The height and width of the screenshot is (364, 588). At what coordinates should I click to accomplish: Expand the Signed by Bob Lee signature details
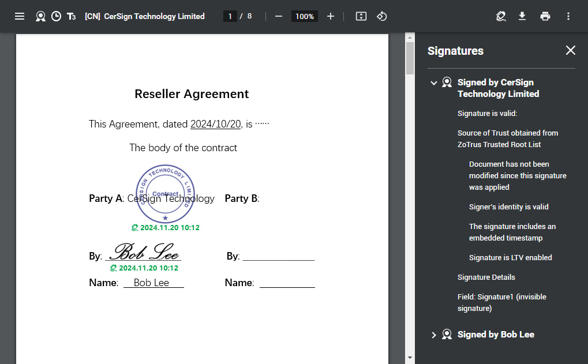[x=434, y=335]
